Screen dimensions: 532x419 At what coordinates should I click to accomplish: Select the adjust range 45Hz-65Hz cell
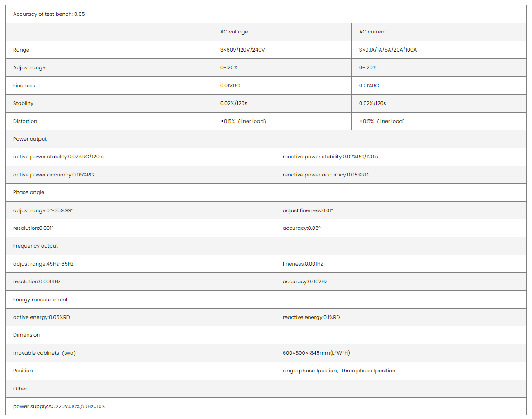pos(43,264)
